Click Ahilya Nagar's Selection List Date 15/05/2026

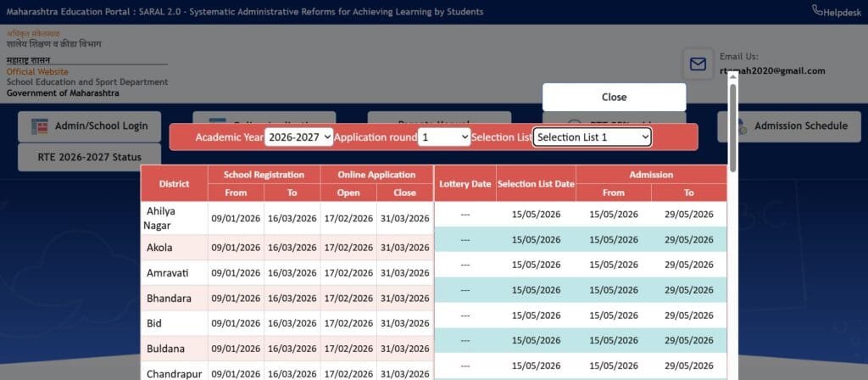[536, 215]
